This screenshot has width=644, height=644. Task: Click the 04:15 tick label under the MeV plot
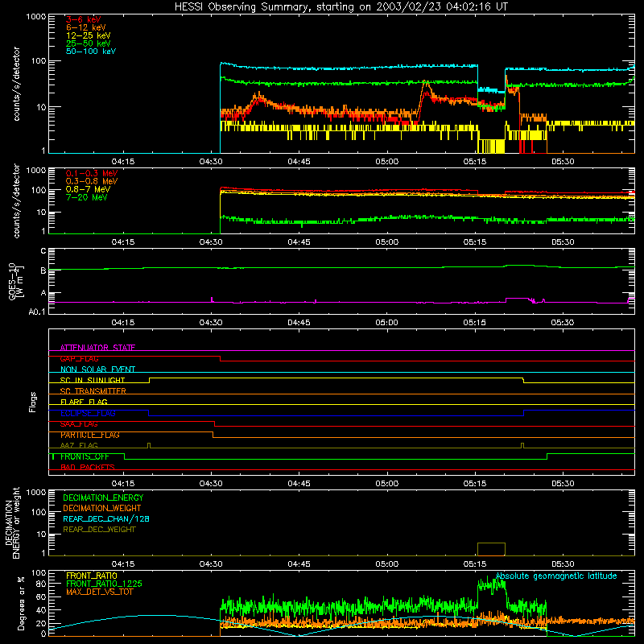(123, 242)
